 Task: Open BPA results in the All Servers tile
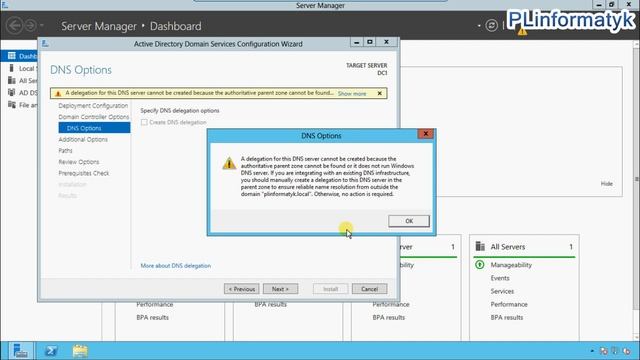(x=507, y=317)
